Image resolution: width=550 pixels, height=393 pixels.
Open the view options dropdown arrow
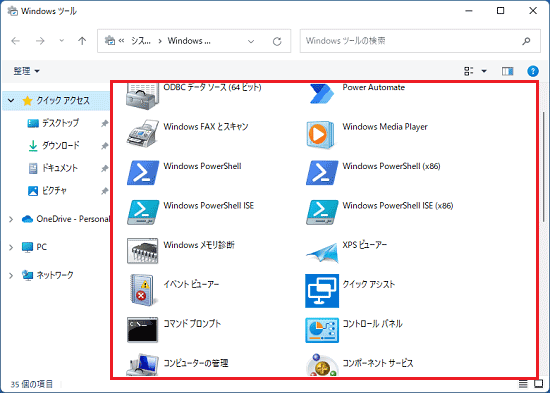point(484,71)
